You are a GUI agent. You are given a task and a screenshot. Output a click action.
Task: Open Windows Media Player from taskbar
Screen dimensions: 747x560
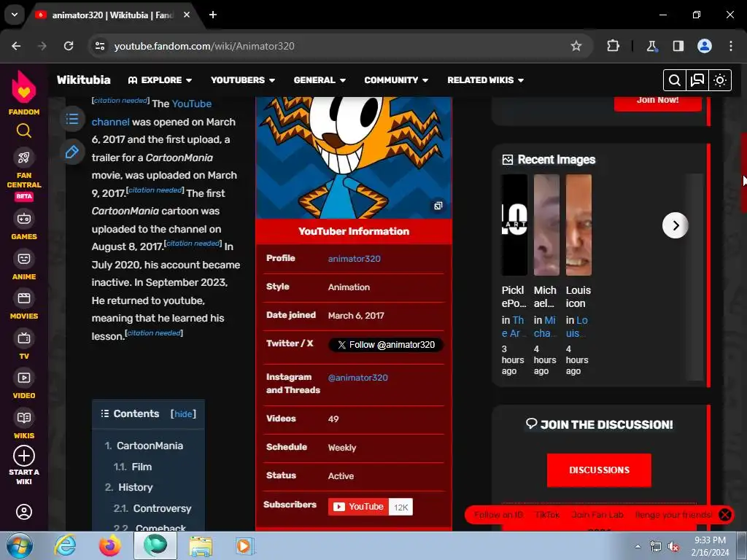tap(245, 545)
